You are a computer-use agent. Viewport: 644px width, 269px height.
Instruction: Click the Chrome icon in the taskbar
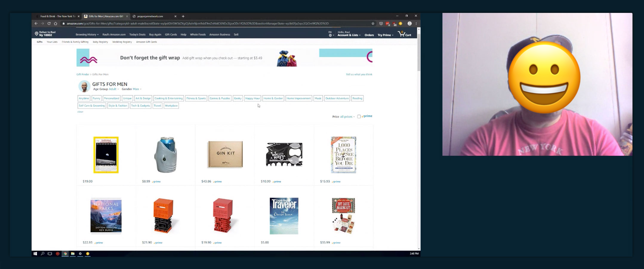point(65,254)
